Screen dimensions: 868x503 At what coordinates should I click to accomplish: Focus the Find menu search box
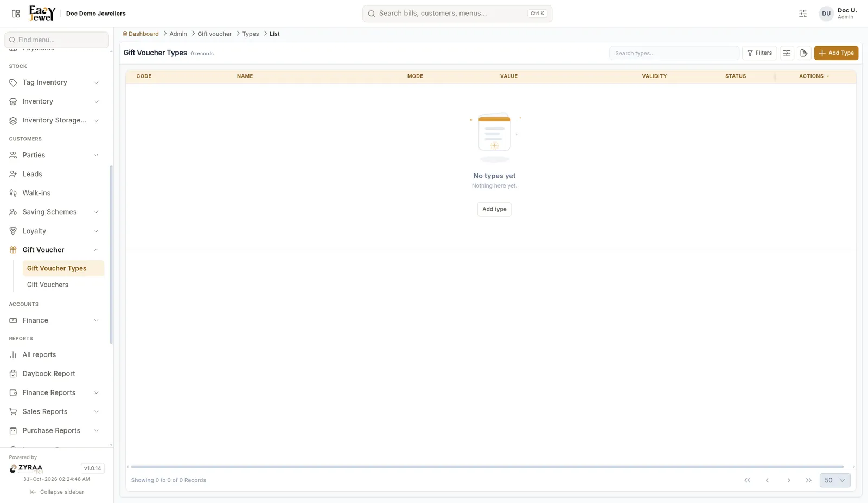pos(57,40)
